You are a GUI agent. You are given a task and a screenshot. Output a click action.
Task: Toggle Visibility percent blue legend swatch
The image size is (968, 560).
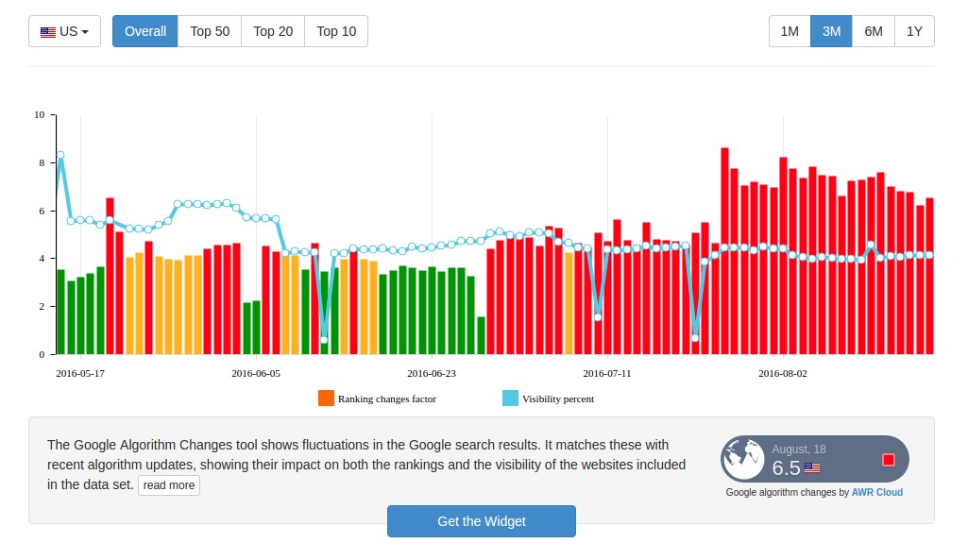[x=511, y=399]
